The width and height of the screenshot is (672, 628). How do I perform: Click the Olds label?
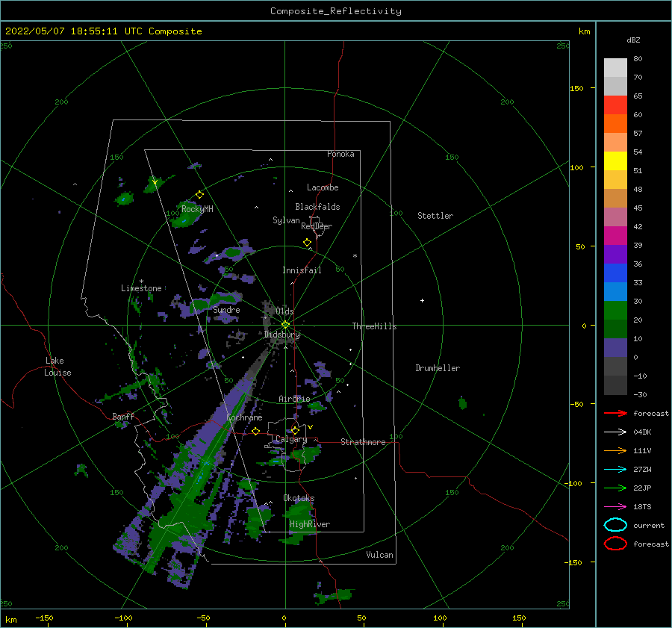284,311
